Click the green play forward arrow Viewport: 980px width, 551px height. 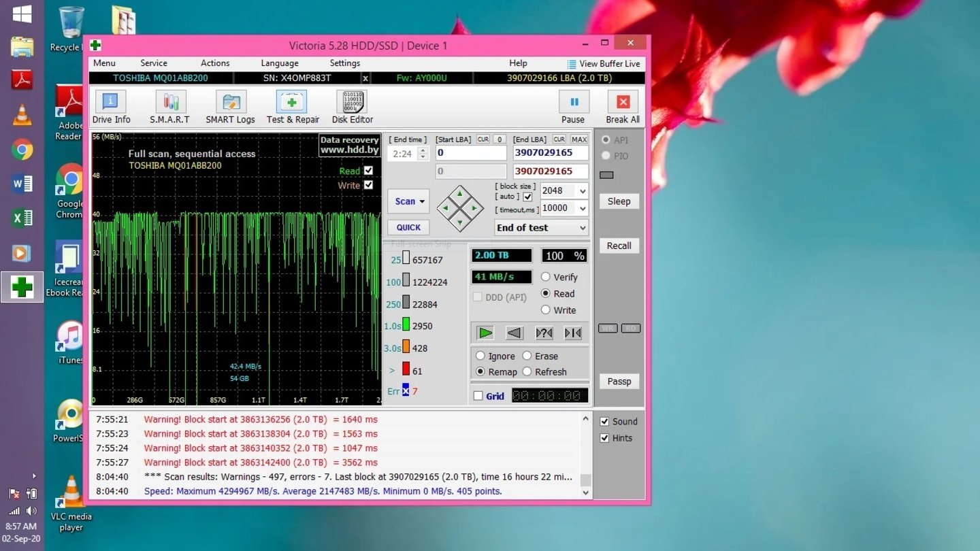click(x=485, y=333)
